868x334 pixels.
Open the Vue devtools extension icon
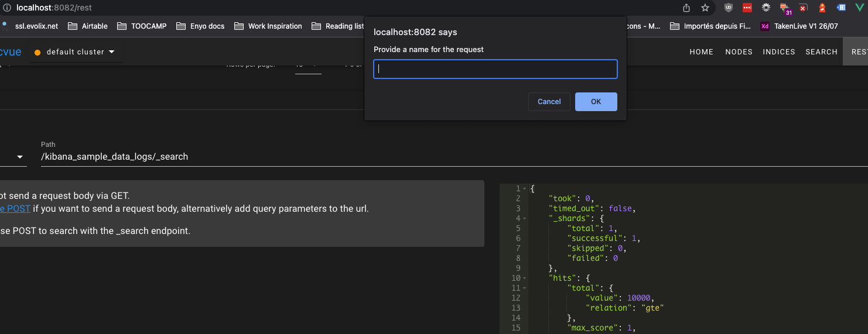tap(860, 8)
